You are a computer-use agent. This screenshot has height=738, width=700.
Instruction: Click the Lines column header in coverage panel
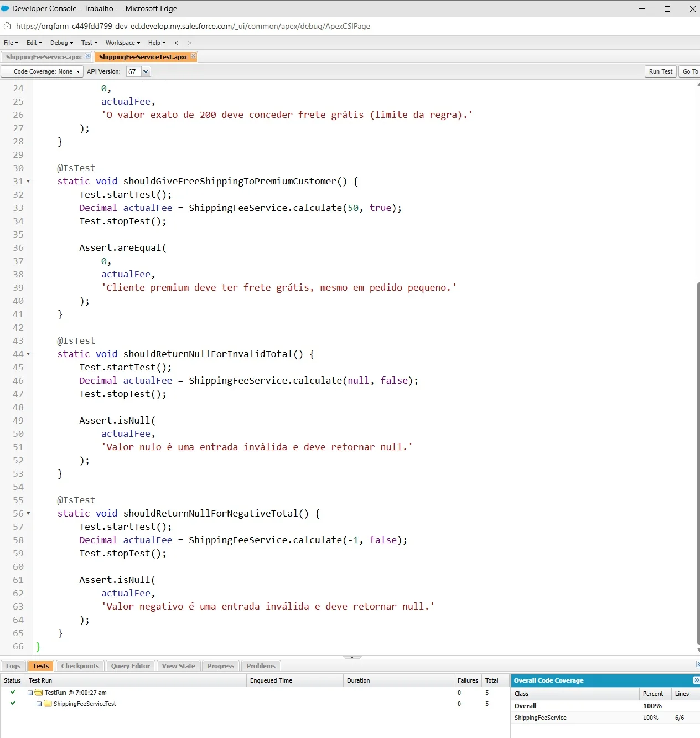tap(685, 694)
